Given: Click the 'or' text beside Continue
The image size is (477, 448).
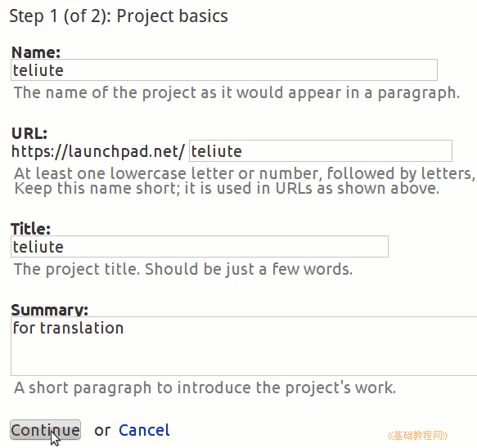Looking at the screenshot, I should pyautogui.click(x=102, y=431).
